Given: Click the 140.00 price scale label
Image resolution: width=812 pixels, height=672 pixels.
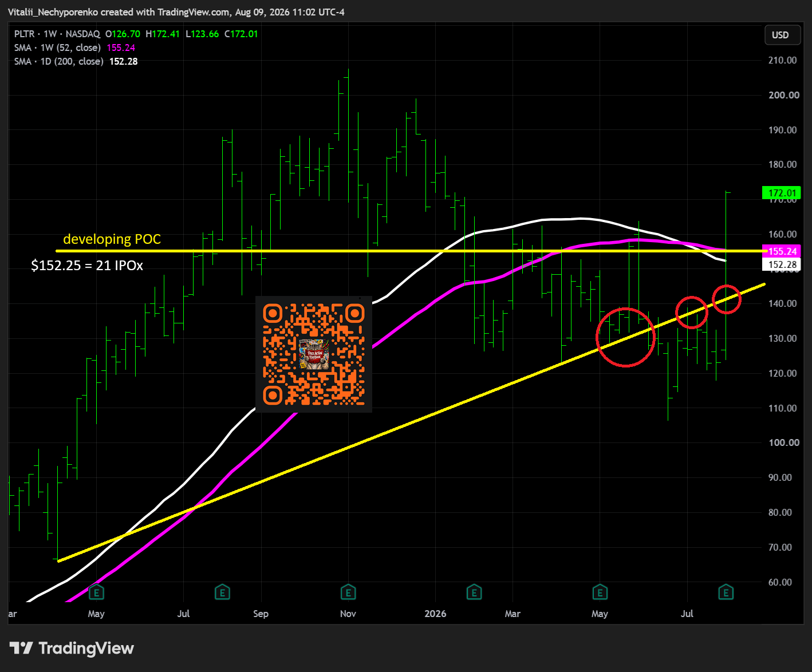Looking at the screenshot, I should click(782, 303).
